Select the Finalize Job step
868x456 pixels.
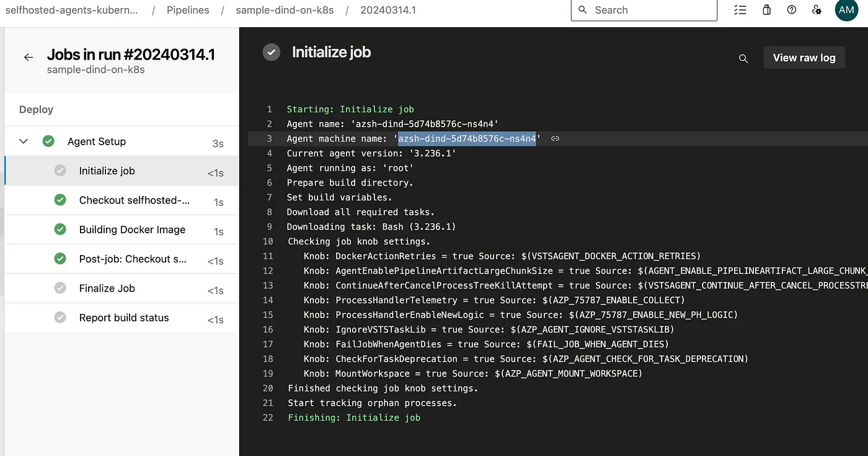click(122, 288)
